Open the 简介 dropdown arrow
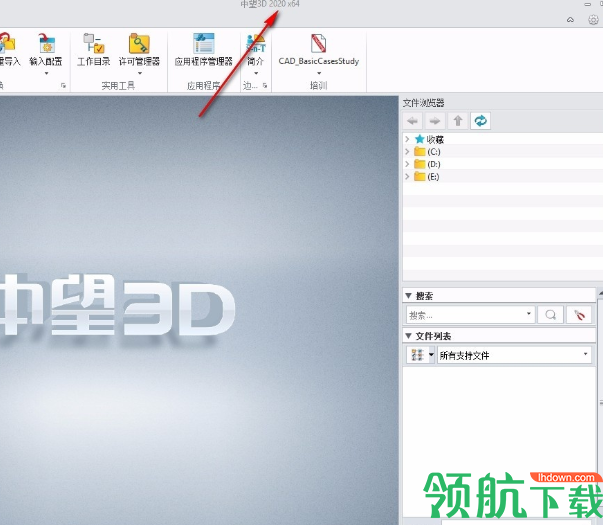The width and height of the screenshot is (603, 525). pos(256,73)
